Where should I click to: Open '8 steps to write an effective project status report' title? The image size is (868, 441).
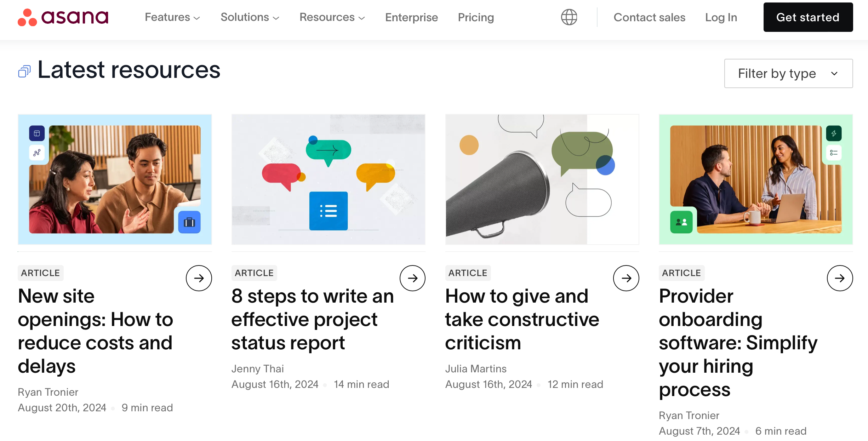(312, 319)
